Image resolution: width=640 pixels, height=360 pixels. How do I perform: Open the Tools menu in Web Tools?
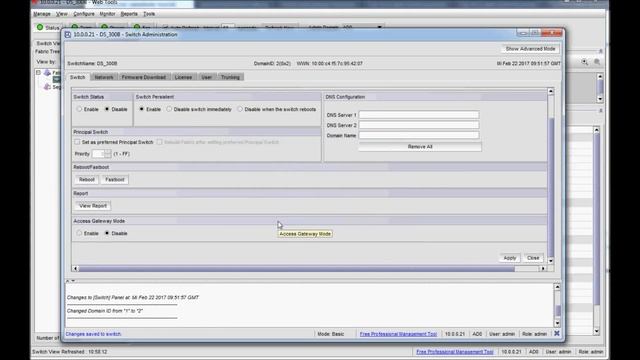coord(149,14)
